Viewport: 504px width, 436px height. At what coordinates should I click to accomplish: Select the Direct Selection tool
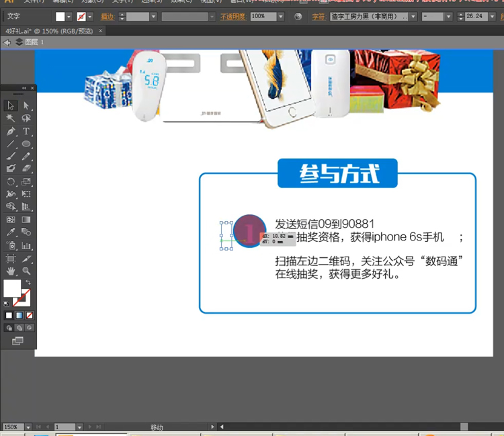pos(27,105)
